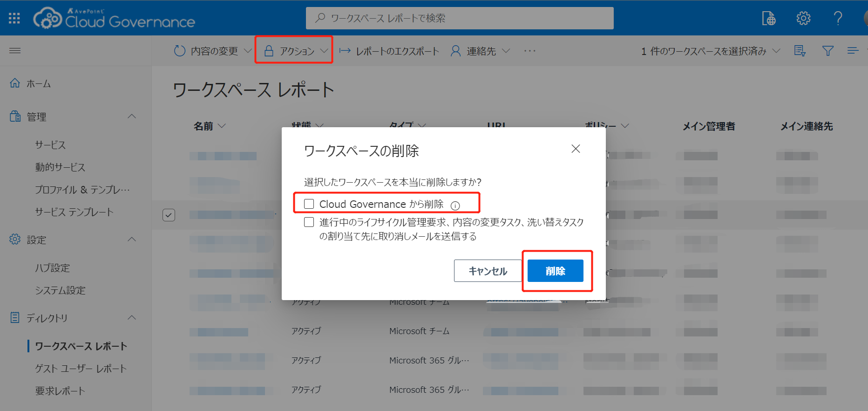
Task: Uncheck the selected workspace row checkbox
Action: tap(169, 215)
